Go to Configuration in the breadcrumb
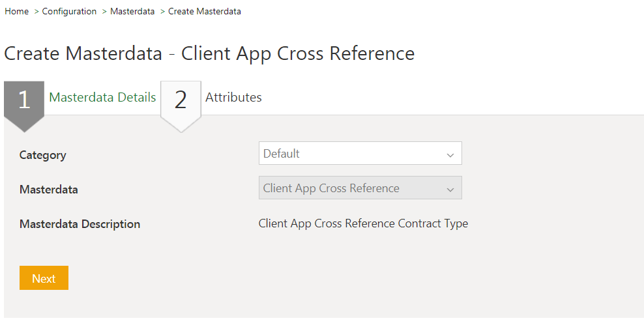This screenshot has width=644, height=327. click(69, 12)
